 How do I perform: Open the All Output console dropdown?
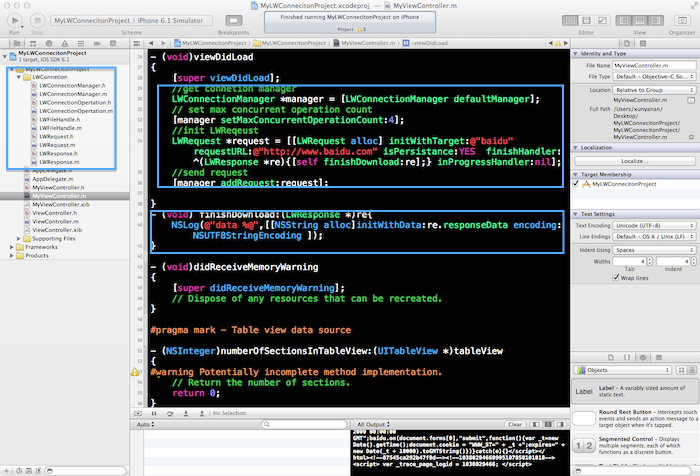[x=373, y=425]
